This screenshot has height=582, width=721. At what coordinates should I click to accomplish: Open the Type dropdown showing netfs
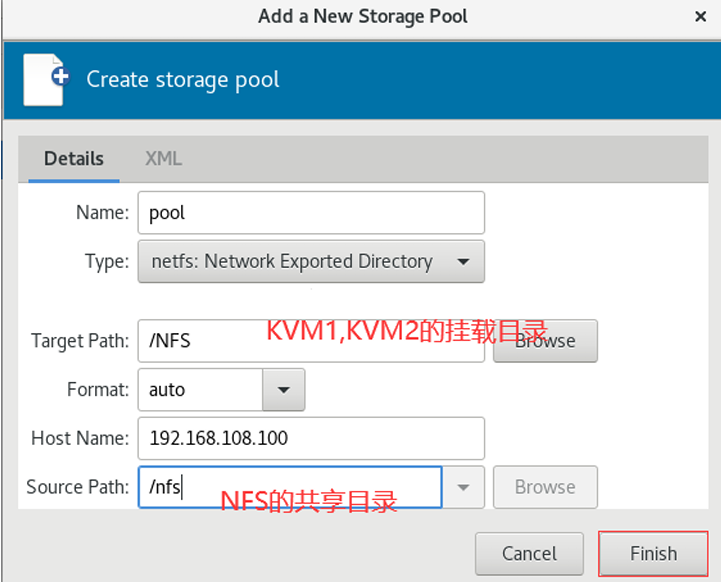(311, 262)
